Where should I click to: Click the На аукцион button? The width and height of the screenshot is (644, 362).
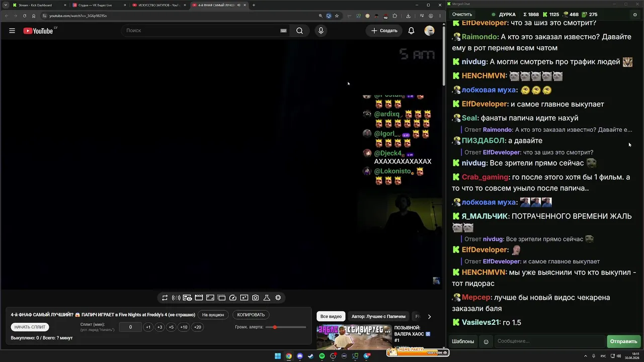[x=213, y=315]
